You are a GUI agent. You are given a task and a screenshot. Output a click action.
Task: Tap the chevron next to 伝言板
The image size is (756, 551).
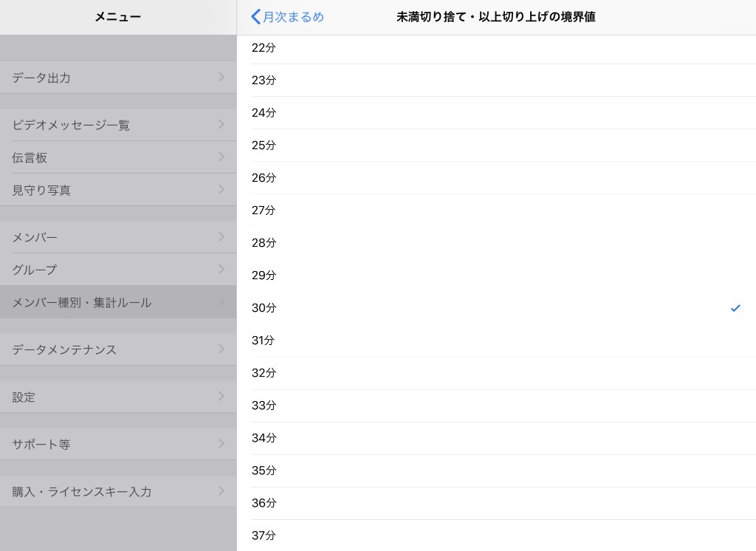[221, 157]
